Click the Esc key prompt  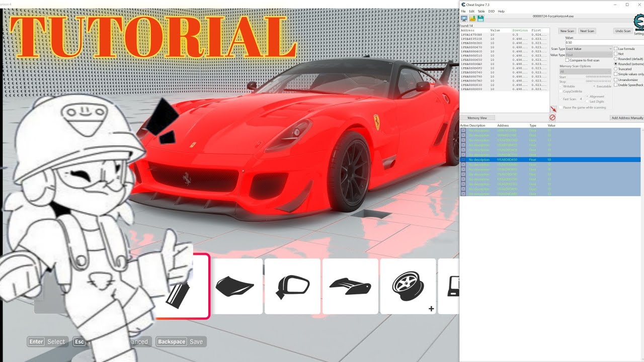click(79, 342)
